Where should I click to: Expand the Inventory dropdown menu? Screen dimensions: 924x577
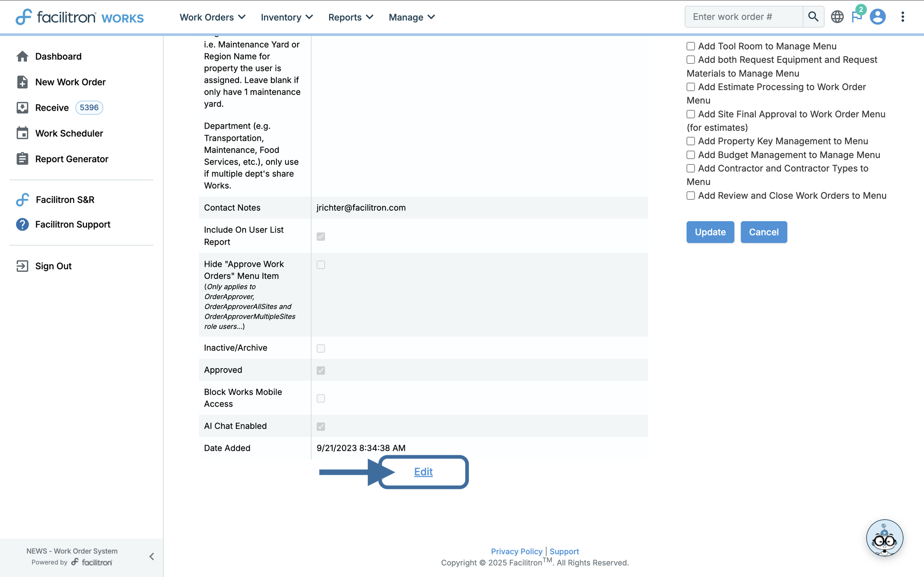tap(286, 17)
